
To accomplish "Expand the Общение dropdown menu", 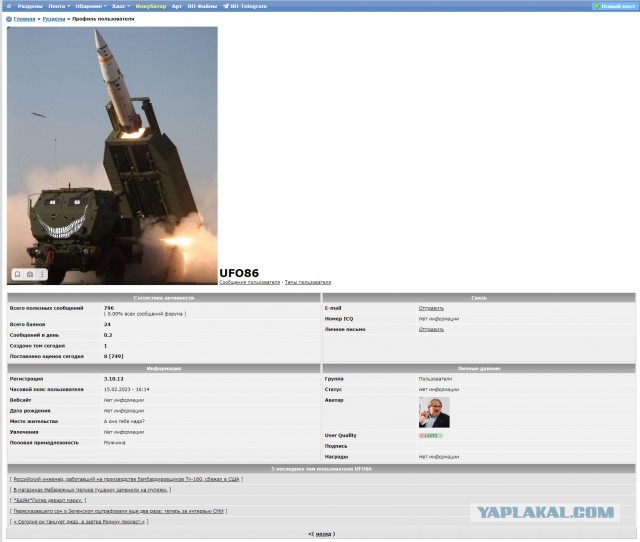I will [x=91, y=6].
